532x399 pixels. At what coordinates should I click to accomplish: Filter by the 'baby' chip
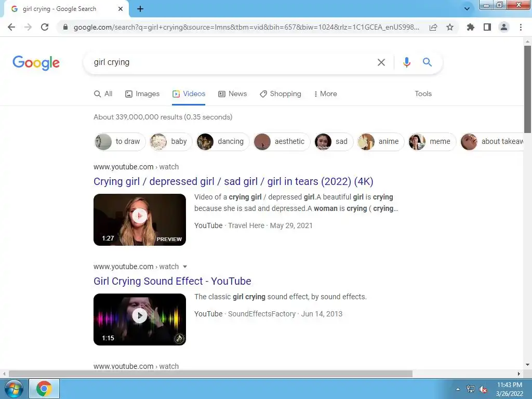click(x=171, y=141)
